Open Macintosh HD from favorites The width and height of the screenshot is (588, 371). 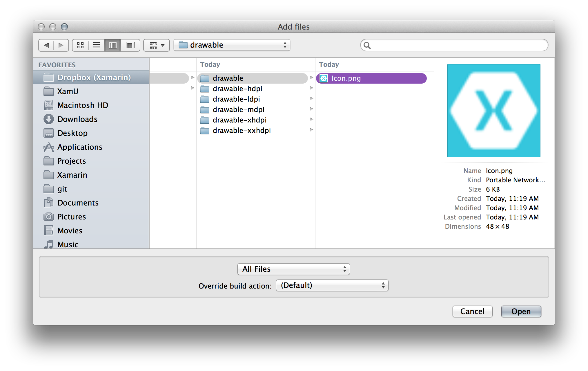point(83,105)
